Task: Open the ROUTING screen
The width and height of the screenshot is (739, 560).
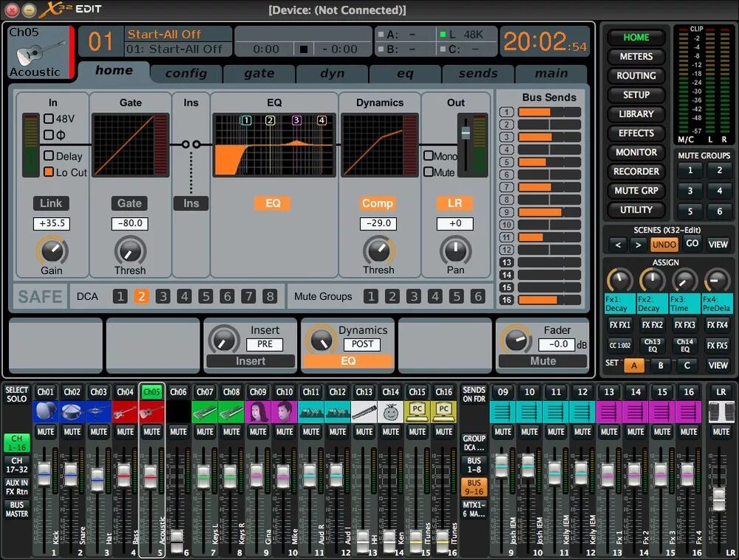Action: [636, 76]
